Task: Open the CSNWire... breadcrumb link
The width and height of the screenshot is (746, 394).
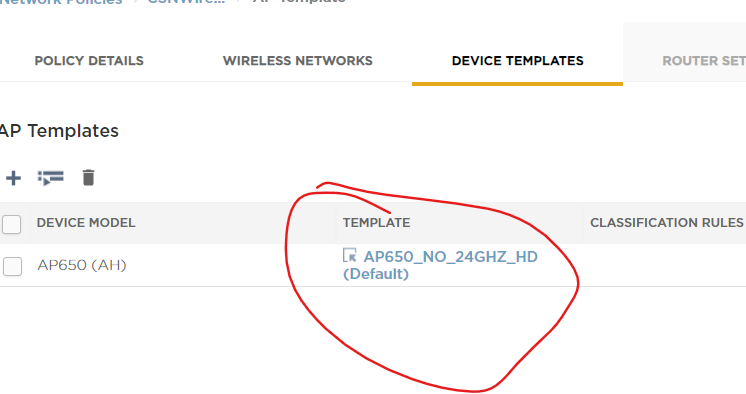Action: [186, 2]
